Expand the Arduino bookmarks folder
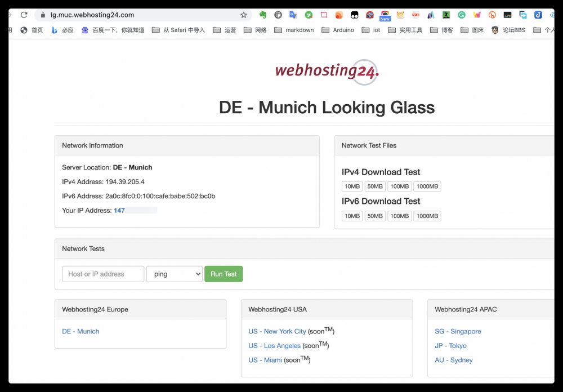563x392 pixels. pos(338,30)
